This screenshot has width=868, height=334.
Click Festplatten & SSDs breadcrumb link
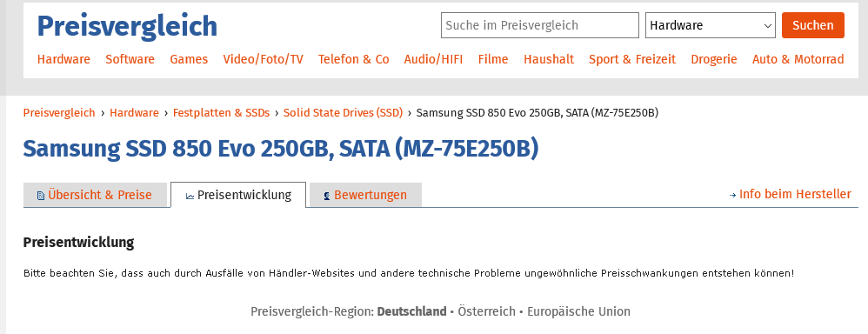pyautogui.click(x=222, y=113)
